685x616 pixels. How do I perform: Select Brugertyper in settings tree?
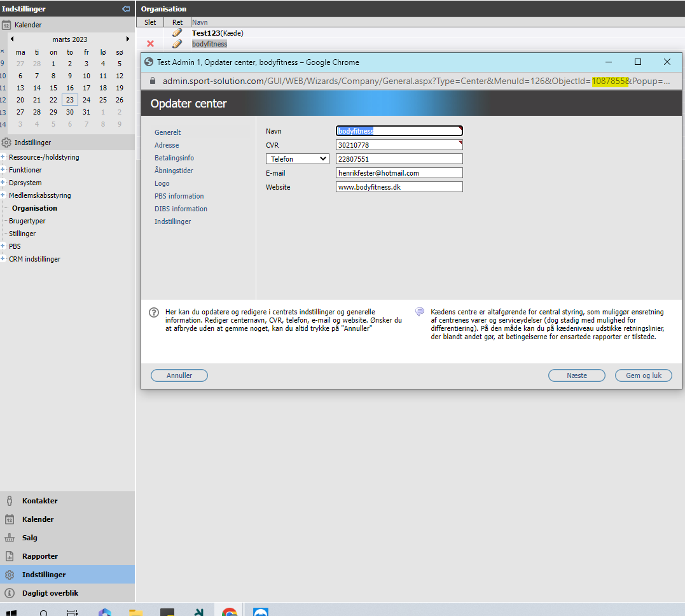(x=27, y=221)
